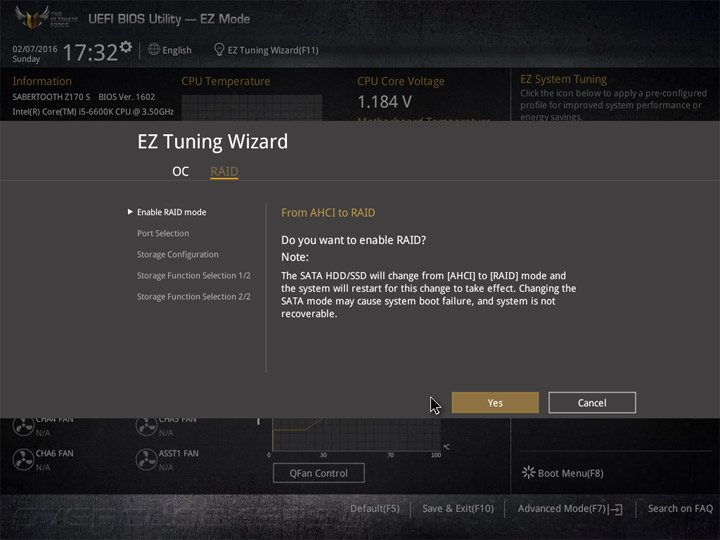Select the RAID tab
The height and width of the screenshot is (540, 720).
click(x=224, y=171)
